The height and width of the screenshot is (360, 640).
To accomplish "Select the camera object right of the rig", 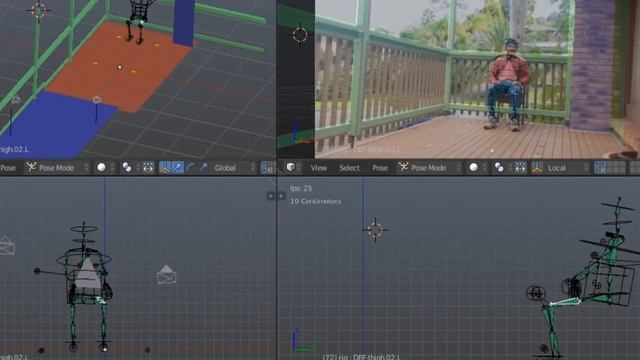I will (167, 275).
